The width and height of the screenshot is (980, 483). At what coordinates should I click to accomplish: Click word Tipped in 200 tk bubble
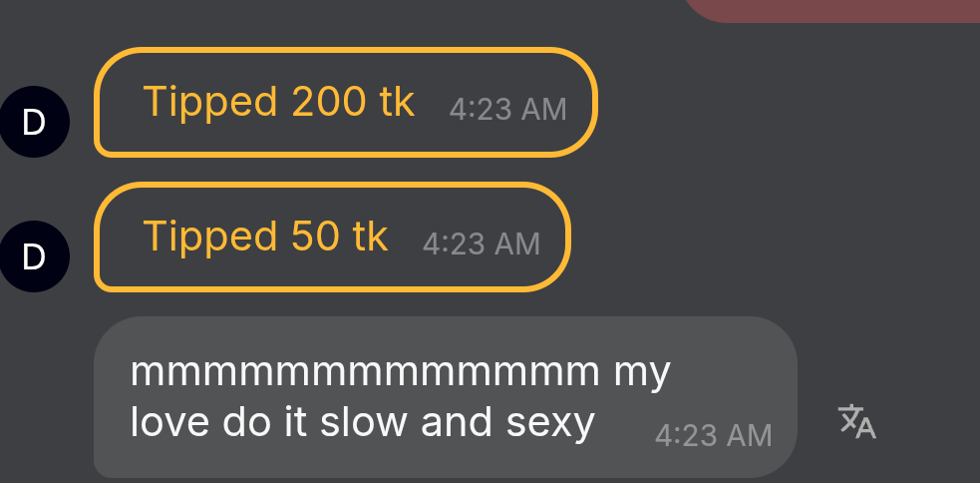coord(210,103)
